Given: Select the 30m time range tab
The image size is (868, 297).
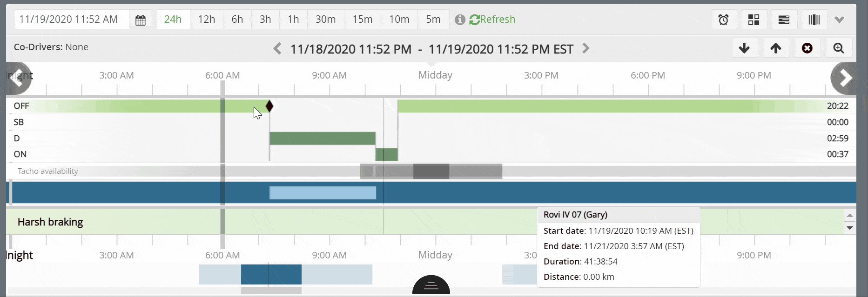Looking at the screenshot, I should coord(325,20).
